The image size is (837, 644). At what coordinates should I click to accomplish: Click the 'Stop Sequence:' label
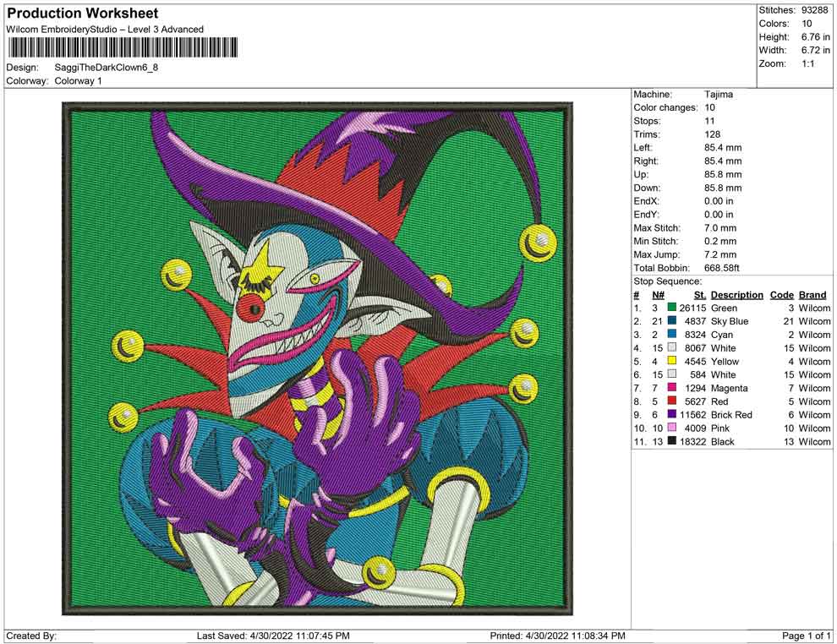pyautogui.click(x=668, y=281)
